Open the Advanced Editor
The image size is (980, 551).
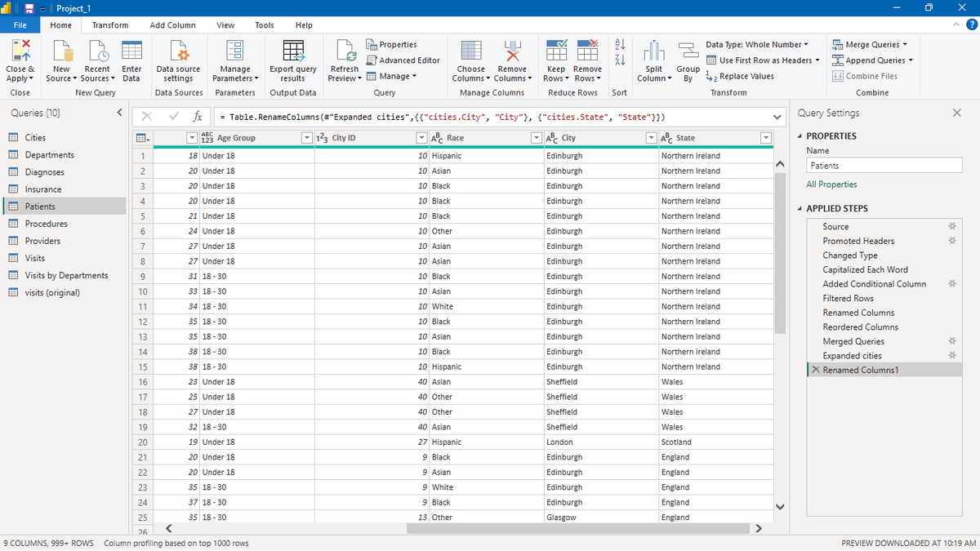(x=403, y=60)
